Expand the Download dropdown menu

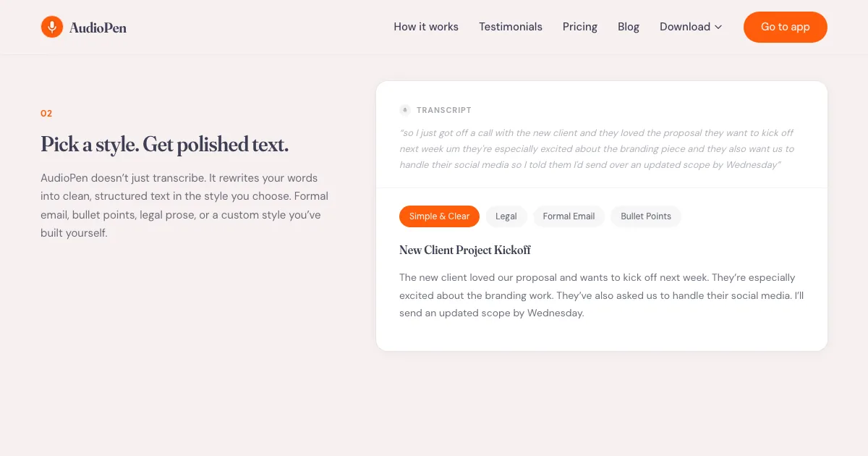(x=684, y=27)
